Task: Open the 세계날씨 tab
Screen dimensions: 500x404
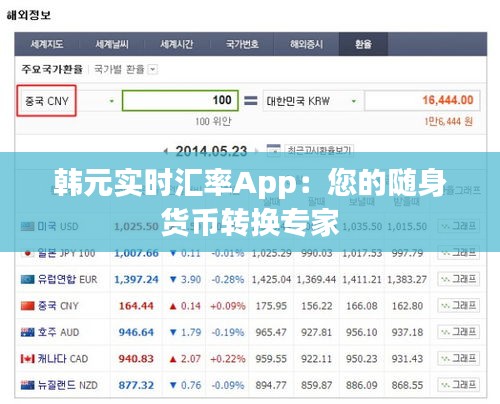Action: pyautogui.click(x=112, y=44)
